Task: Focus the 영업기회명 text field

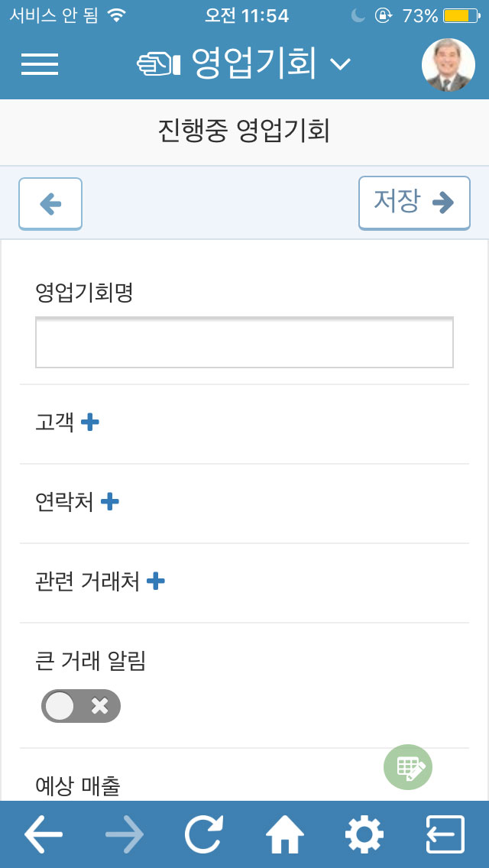Action: [x=244, y=342]
